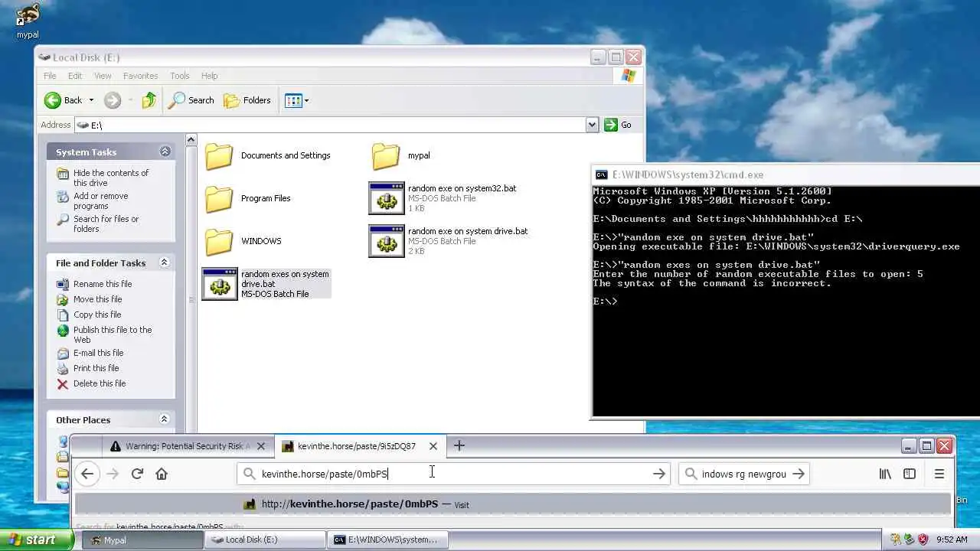Open the File menu in Explorer
The height and width of the screenshot is (551, 980).
click(x=50, y=76)
